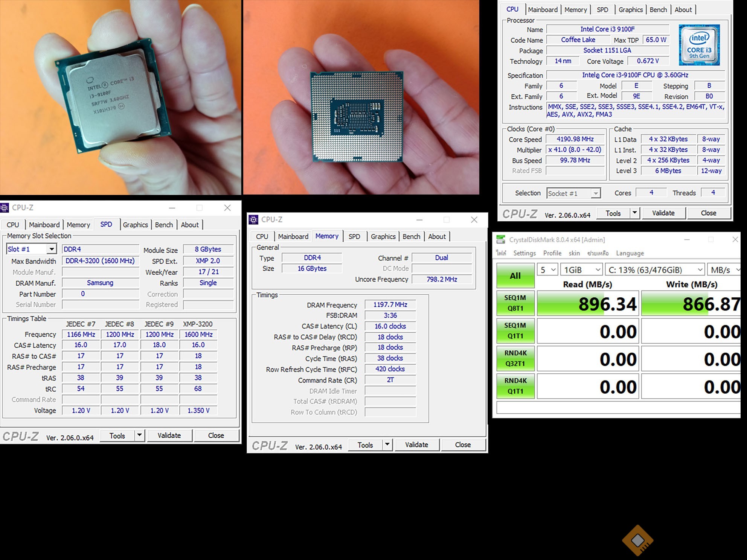Open the ไฟล์ menu in CrystalDiskMark
Image resolution: width=747 pixels, height=560 pixels.
tap(501, 253)
